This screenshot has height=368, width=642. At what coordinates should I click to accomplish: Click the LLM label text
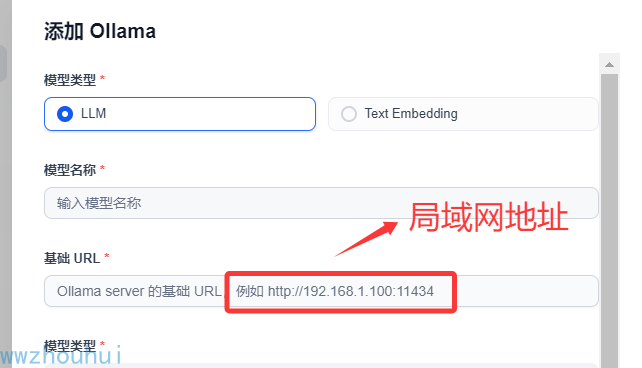(93, 113)
